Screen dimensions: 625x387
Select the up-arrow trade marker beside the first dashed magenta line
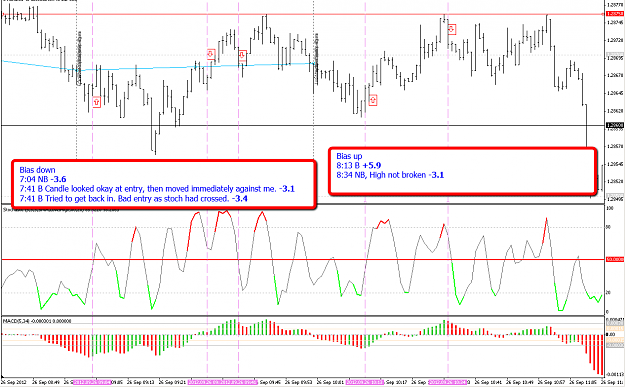[x=96, y=102]
